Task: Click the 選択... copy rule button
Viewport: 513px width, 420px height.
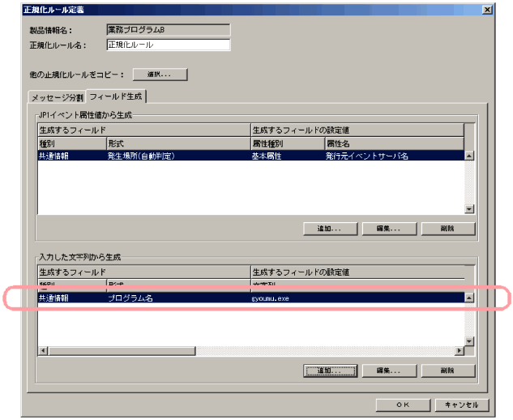Action: point(160,75)
